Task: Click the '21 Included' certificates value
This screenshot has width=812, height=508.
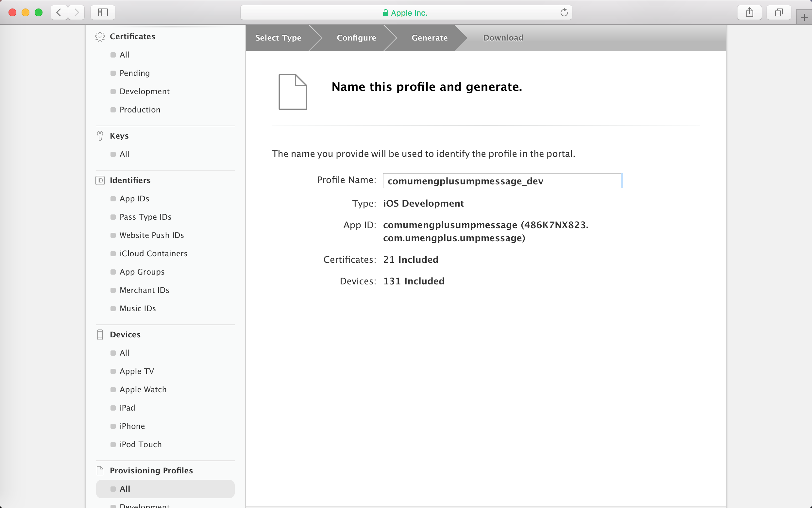Action: pos(411,259)
